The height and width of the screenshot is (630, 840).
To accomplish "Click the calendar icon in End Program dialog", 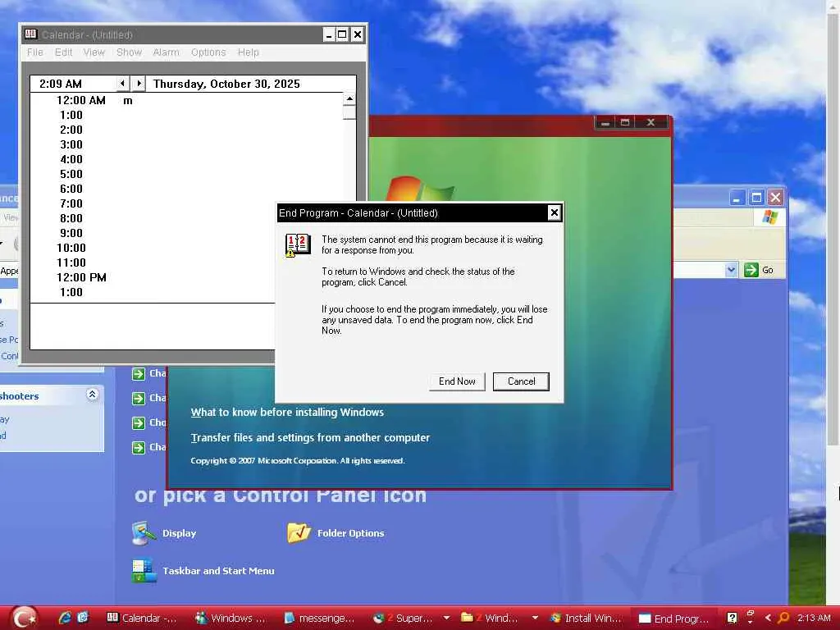I will (x=298, y=245).
